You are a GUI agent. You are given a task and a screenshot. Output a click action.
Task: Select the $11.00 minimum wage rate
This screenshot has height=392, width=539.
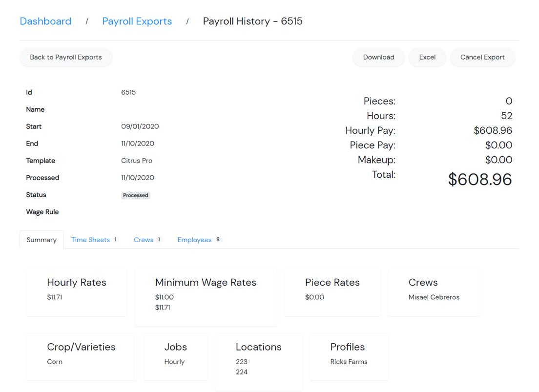(165, 297)
